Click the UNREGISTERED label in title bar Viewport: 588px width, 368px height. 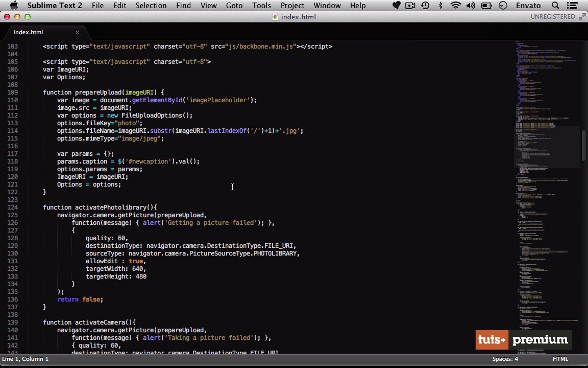point(553,17)
